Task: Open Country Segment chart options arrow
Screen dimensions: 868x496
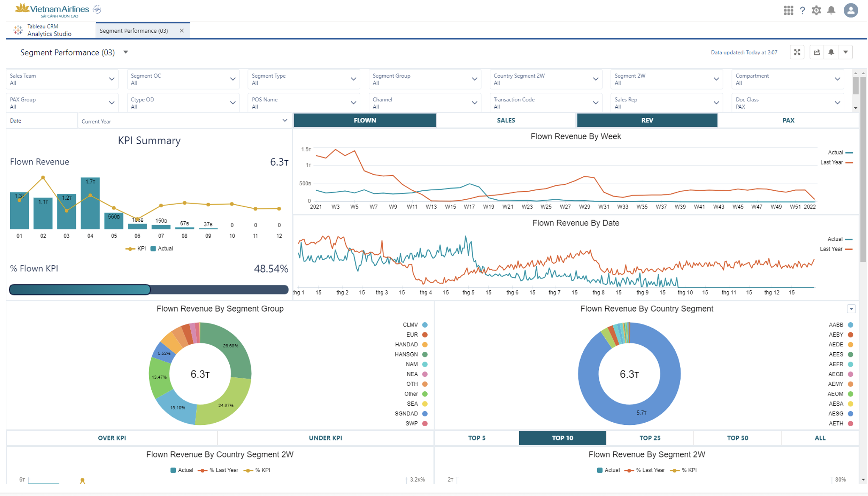Action: pos(851,309)
